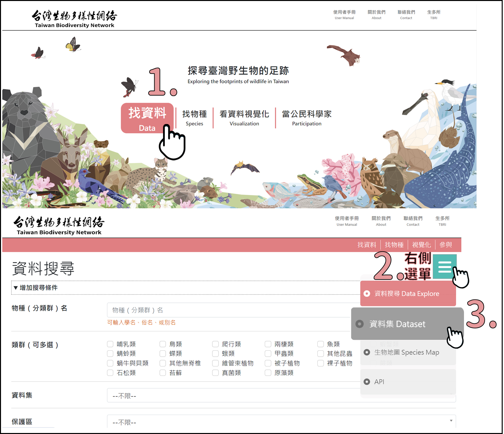504x434 pixels.
Task: Click the 探尋臺灣野生物的足跡 headline
Action: tap(238, 71)
